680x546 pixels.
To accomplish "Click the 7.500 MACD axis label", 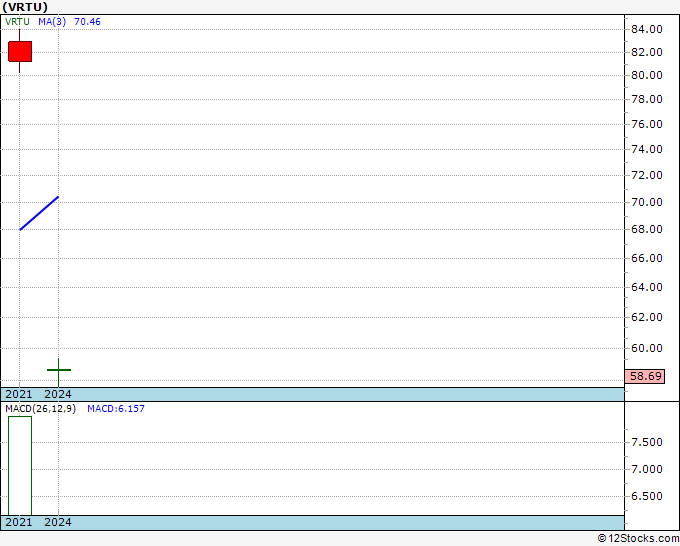I will tap(647, 442).
